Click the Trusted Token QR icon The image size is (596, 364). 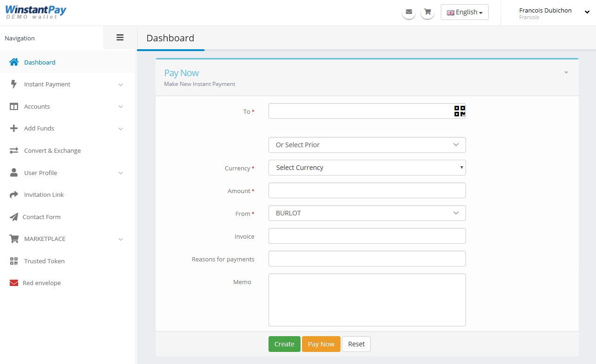pyautogui.click(x=14, y=261)
